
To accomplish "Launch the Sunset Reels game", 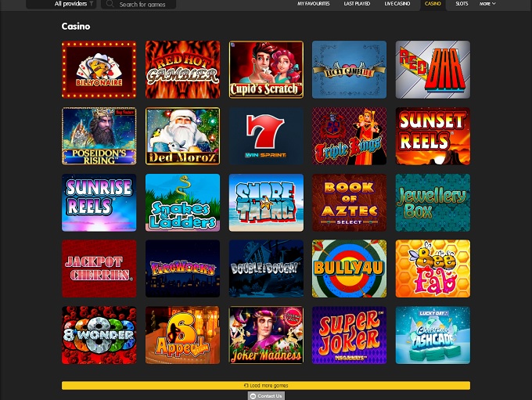I will (x=433, y=136).
